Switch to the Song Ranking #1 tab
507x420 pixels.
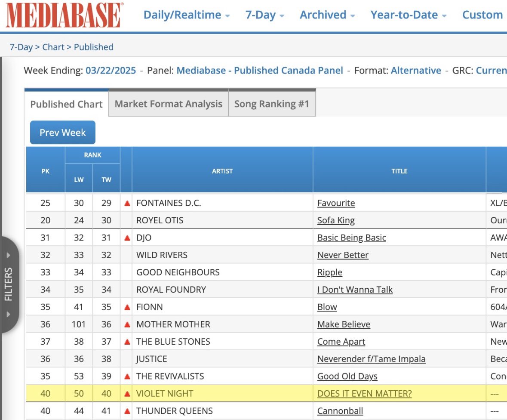(272, 104)
